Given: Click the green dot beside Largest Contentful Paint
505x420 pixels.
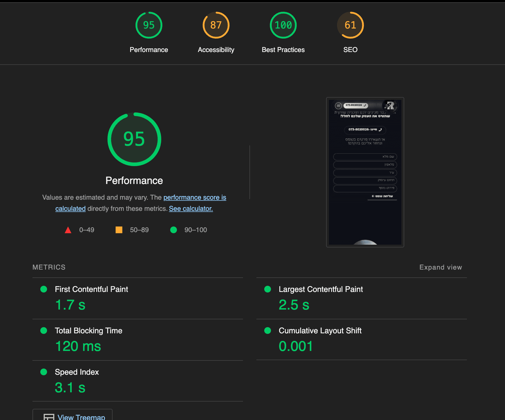Looking at the screenshot, I should pos(268,289).
